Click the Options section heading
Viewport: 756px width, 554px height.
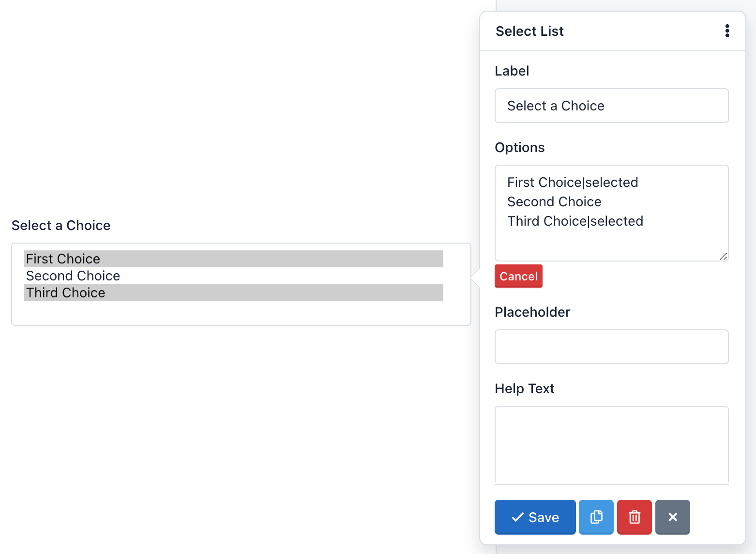520,147
